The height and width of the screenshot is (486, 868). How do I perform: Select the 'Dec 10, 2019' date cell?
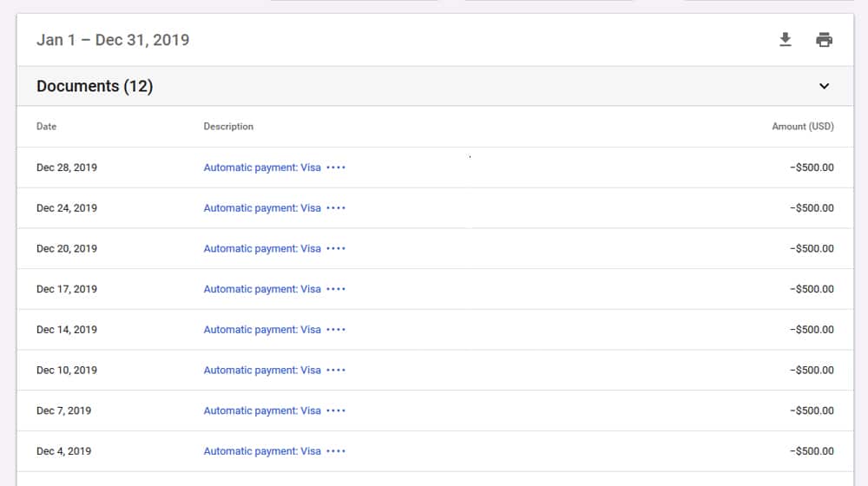(x=67, y=370)
